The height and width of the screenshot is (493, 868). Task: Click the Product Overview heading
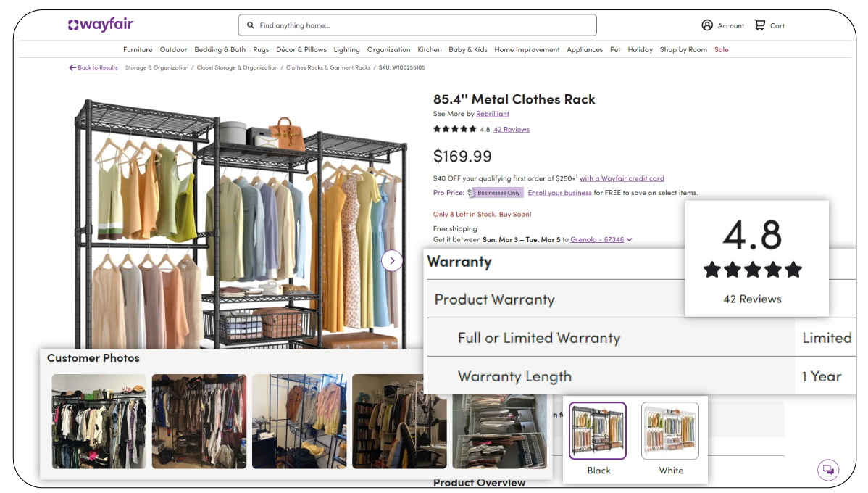point(480,483)
